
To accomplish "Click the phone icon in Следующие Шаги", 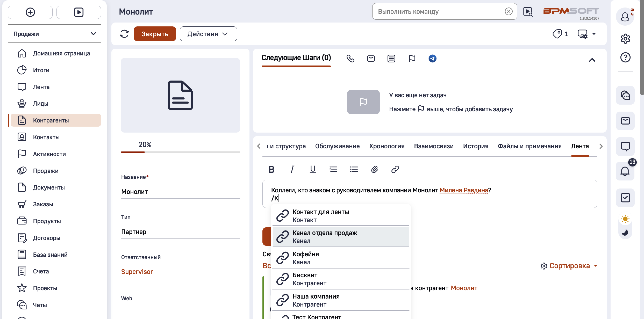I will point(350,59).
